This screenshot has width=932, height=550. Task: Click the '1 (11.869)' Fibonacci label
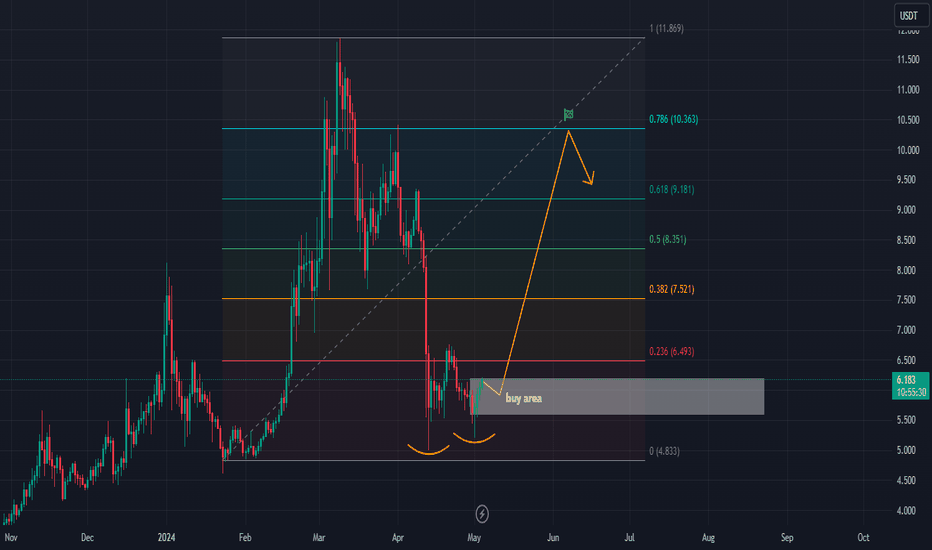(x=666, y=29)
